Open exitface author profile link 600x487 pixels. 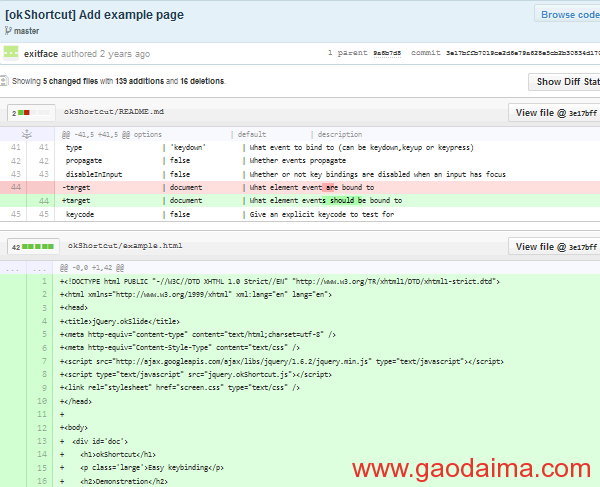pyautogui.click(x=41, y=54)
